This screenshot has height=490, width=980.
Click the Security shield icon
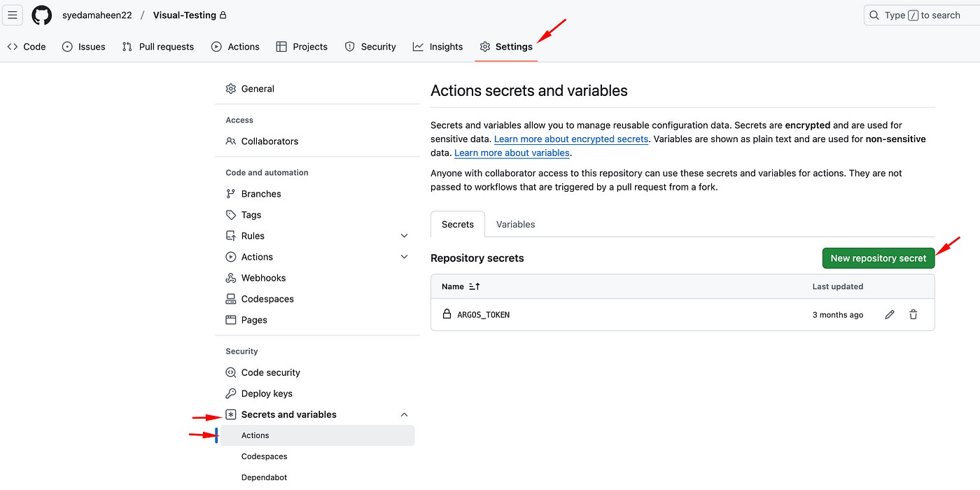350,47
